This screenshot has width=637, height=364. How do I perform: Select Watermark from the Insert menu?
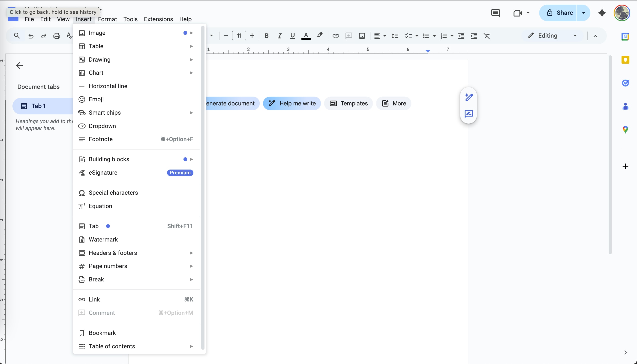103,239
